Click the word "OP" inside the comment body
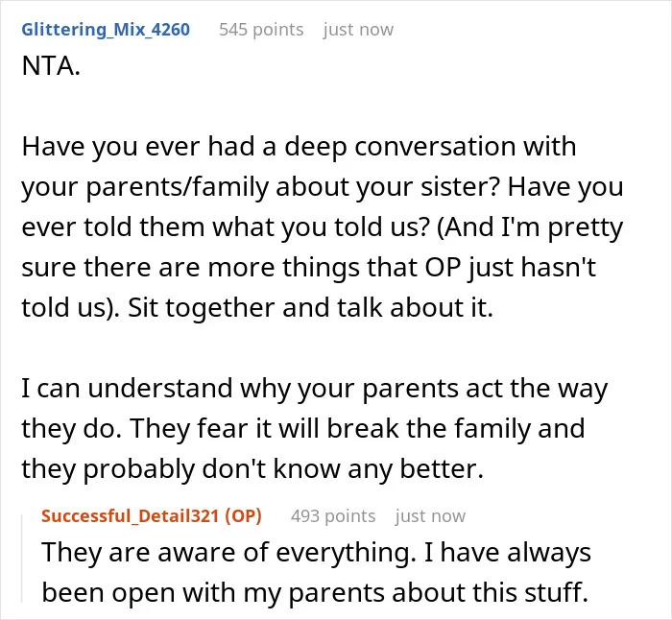The image size is (672, 620). coord(443,268)
